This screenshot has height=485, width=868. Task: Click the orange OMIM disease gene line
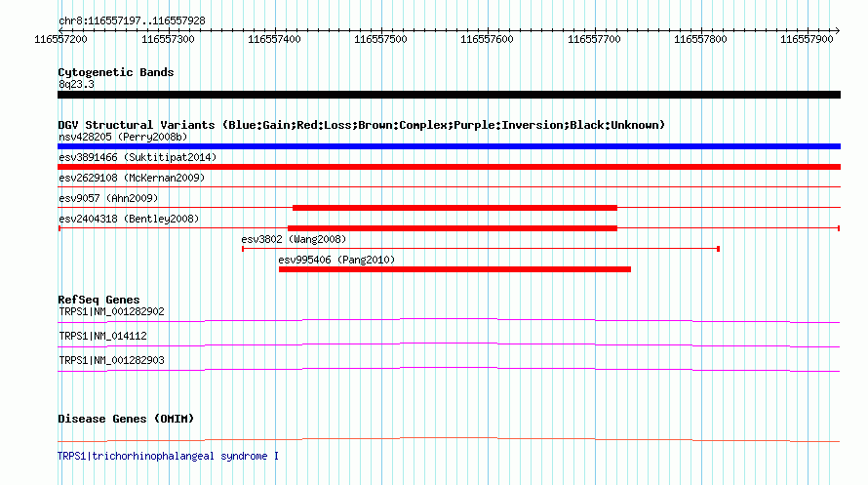click(x=449, y=440)
